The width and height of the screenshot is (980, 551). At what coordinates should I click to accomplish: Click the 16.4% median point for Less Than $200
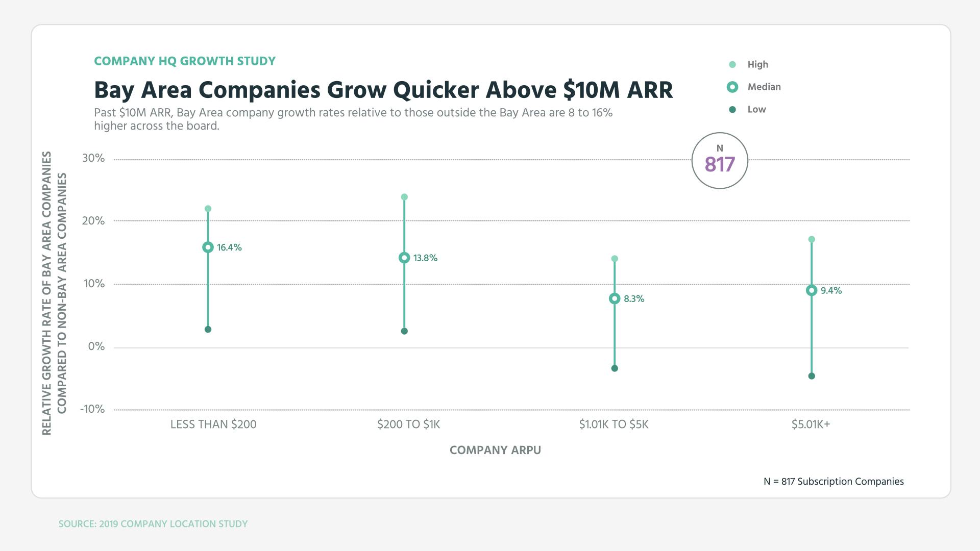208,247
